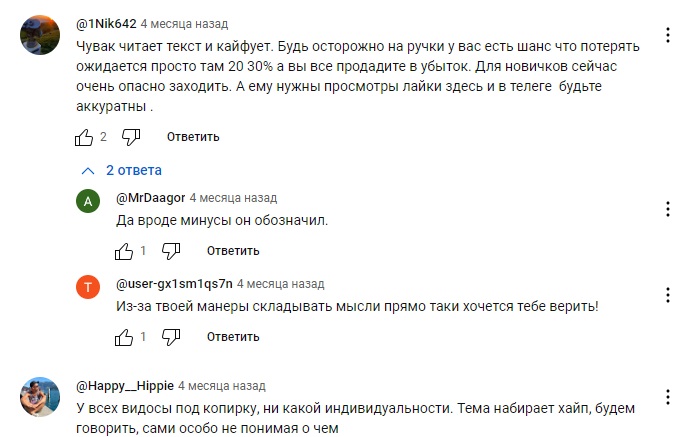Image resolution: width=695 pixels, height=437 pixels.
Task: Reply to @MrDaagor's comment
Action: (x=233, y=250)
